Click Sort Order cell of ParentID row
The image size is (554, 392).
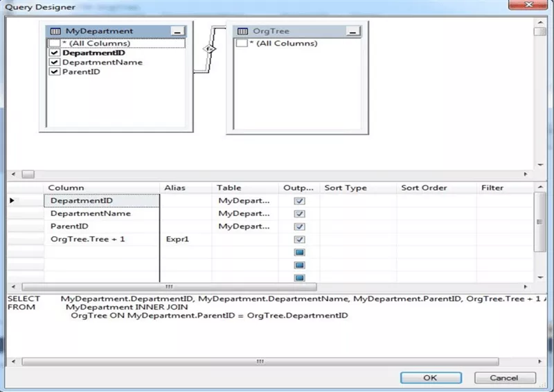[437, 226]
